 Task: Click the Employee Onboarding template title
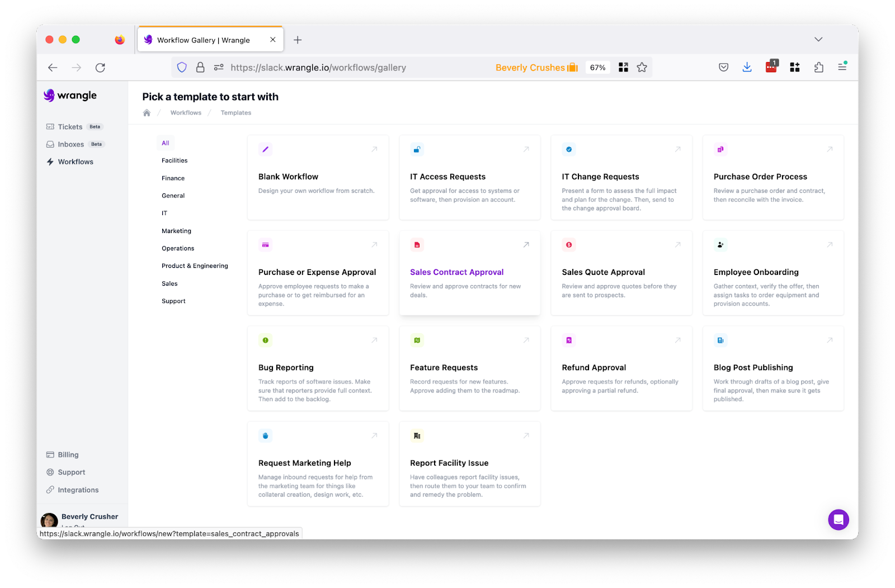coord(756,272)
